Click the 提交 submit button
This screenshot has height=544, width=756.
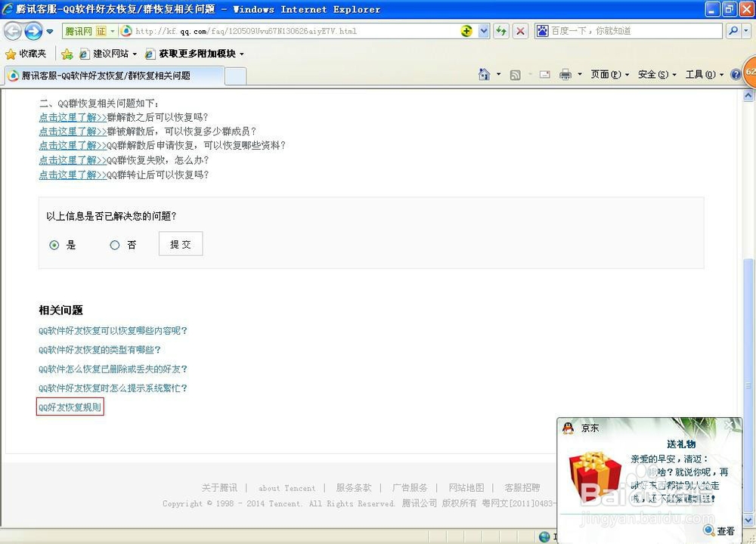tap(181, 244)
